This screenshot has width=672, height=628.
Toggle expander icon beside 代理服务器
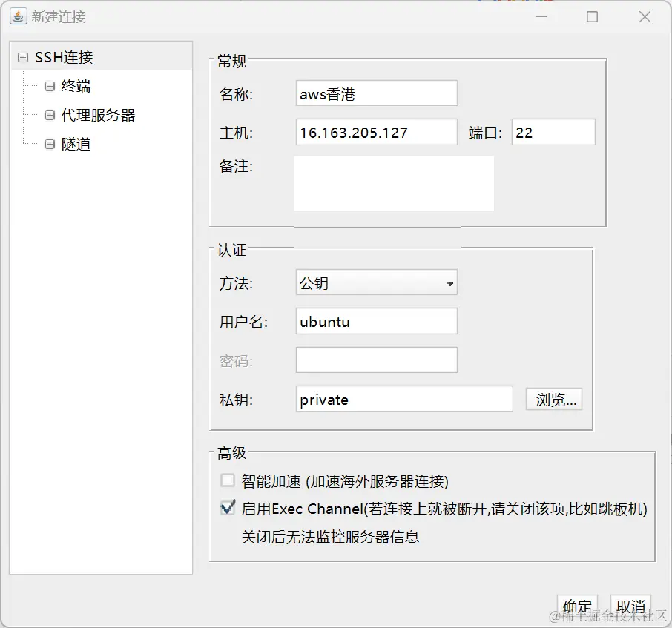pyautogui.click(x=50, y=115)
